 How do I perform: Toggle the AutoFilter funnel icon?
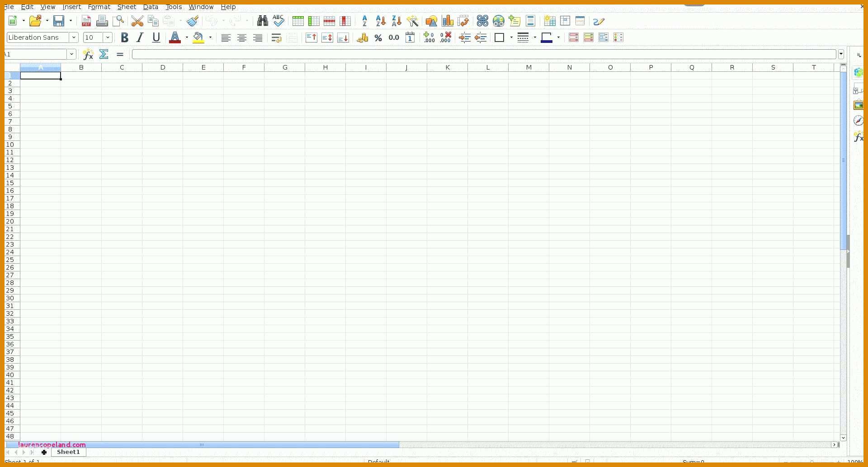pos(412,21)
